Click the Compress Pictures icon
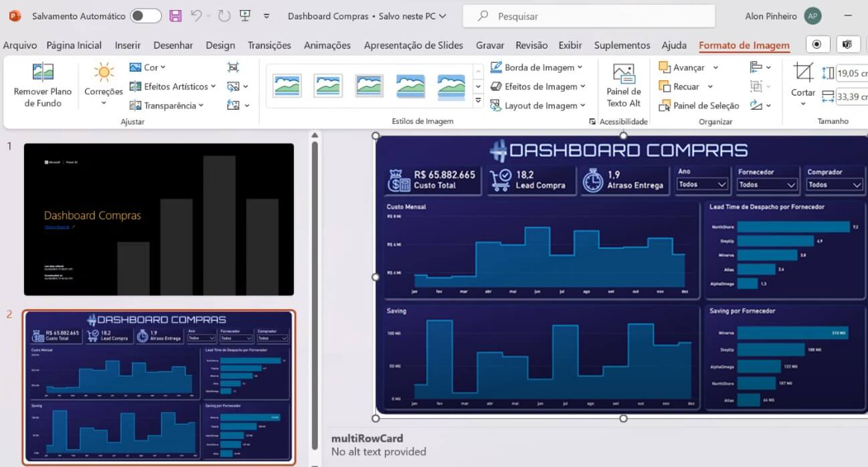 [x=233, y=68]
